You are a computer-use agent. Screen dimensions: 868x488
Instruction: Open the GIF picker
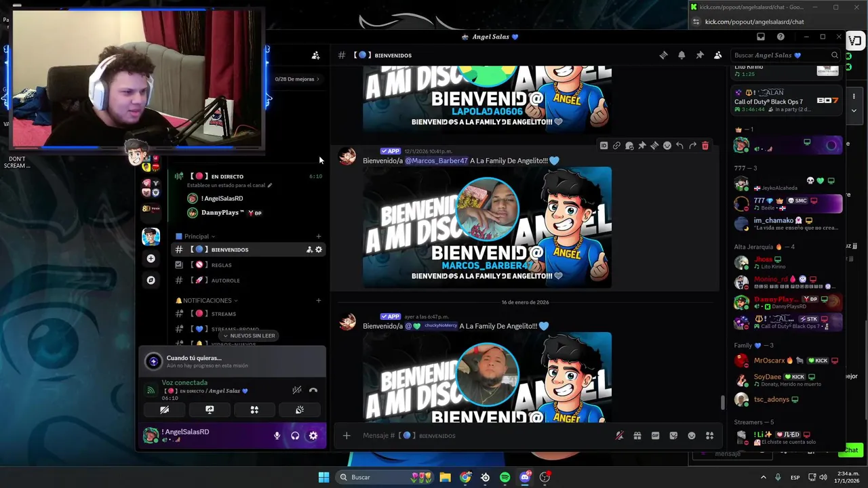pos(655,436)
